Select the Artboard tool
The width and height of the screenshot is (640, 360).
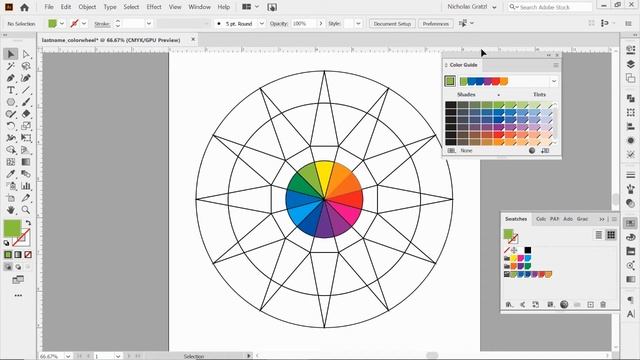[11, 198]
